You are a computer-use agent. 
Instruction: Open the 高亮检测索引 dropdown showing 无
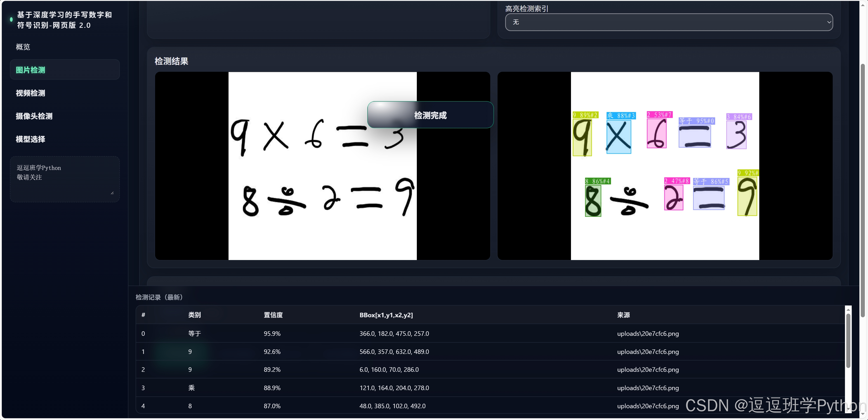(669, 22)
